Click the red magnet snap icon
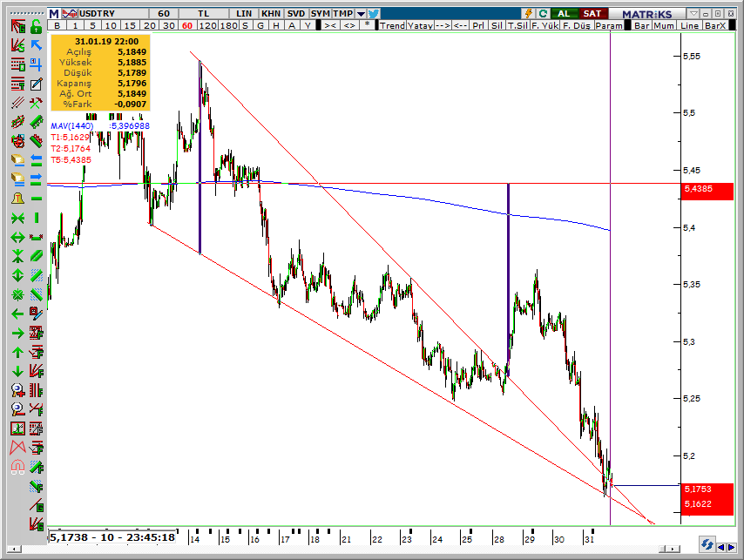 pyautogui.click(x=17, y=468)
